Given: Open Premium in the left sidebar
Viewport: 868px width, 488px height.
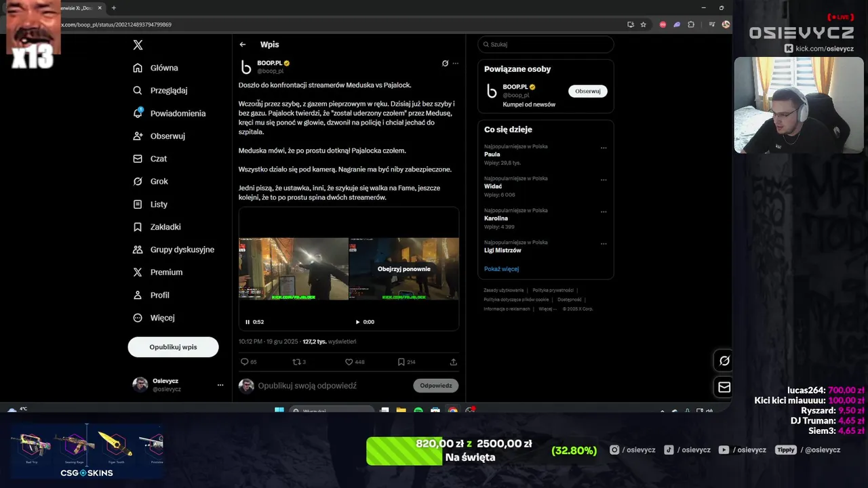Looking at the screenshot, I should (x=158, y=272).
